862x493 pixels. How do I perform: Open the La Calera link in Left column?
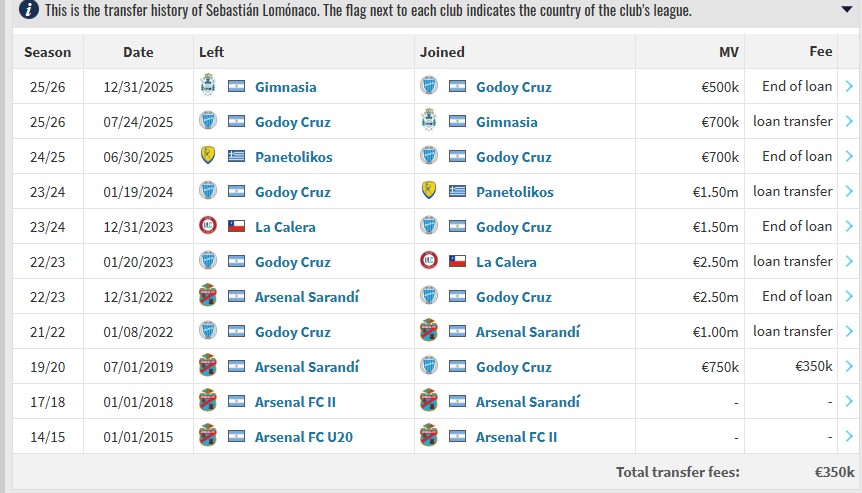[285, 227]
